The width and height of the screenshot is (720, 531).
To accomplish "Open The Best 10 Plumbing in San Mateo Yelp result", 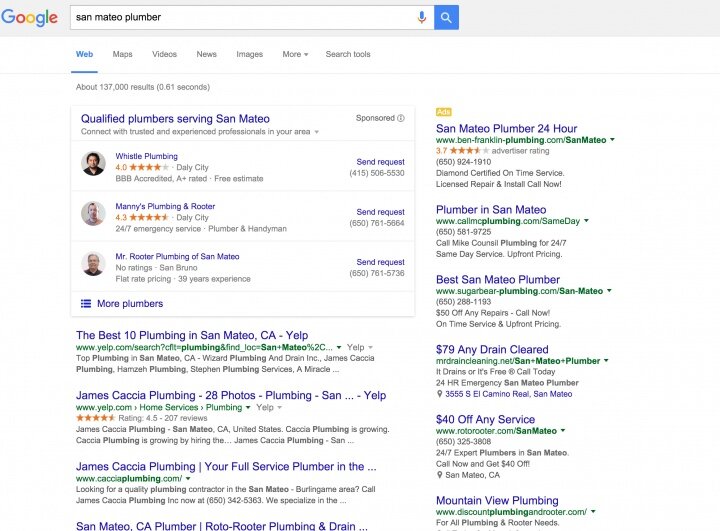I will 192,335.
